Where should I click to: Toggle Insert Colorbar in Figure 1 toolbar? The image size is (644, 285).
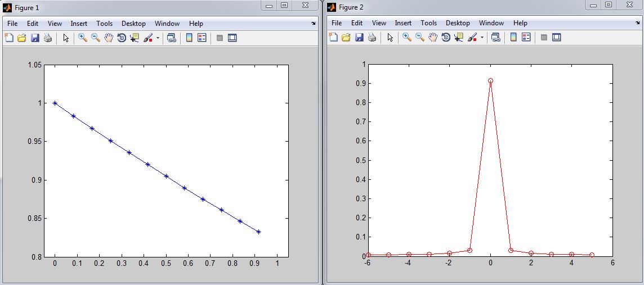(189, 38)
